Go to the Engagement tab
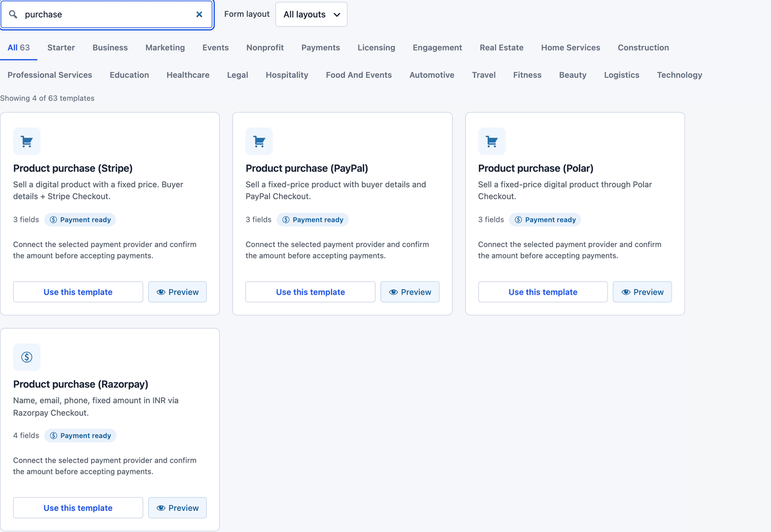This screenshot has width=771, height=532. pyautogui.click(x=437, y=48)
